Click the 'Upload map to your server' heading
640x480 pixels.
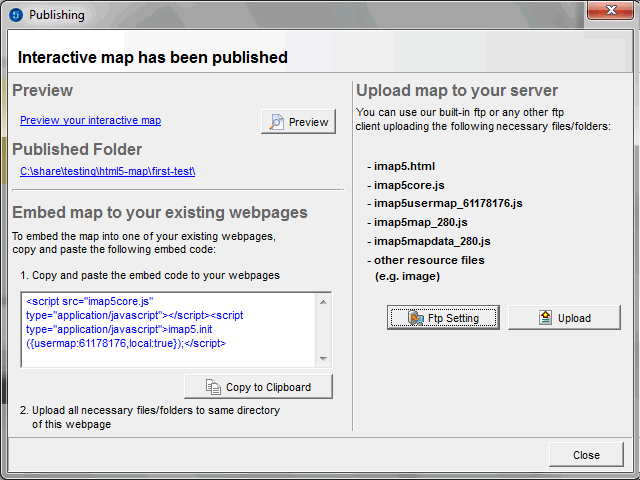pos(457,91)
